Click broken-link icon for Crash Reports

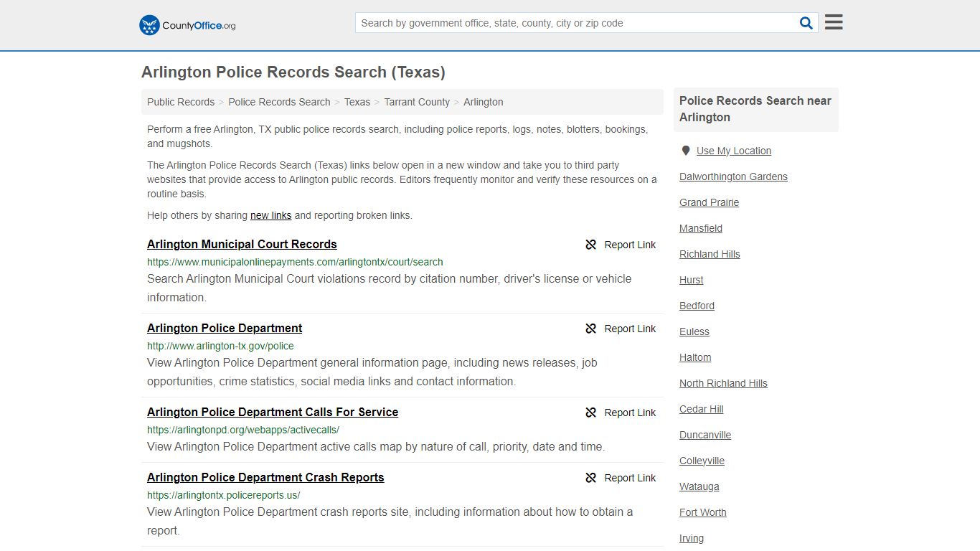(x=591, y=478)
